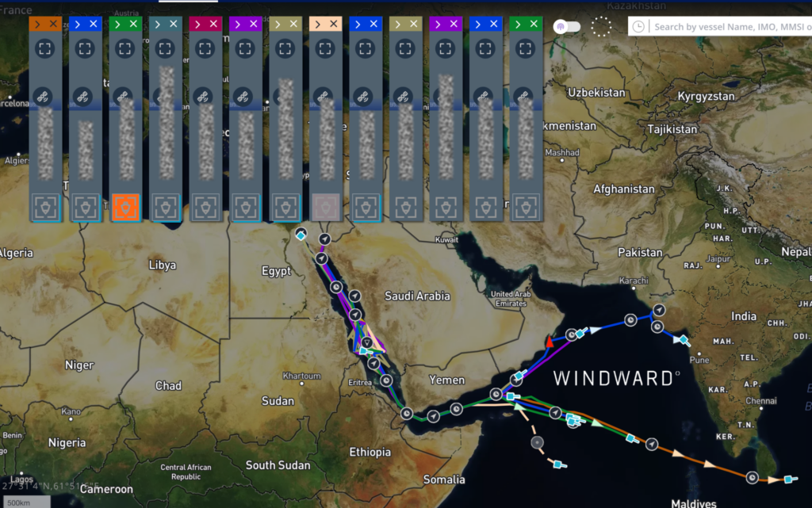Select the red vessel arrow near Oman
The image size is (812, 508).
pyautogui.click(x=550, y=342)
